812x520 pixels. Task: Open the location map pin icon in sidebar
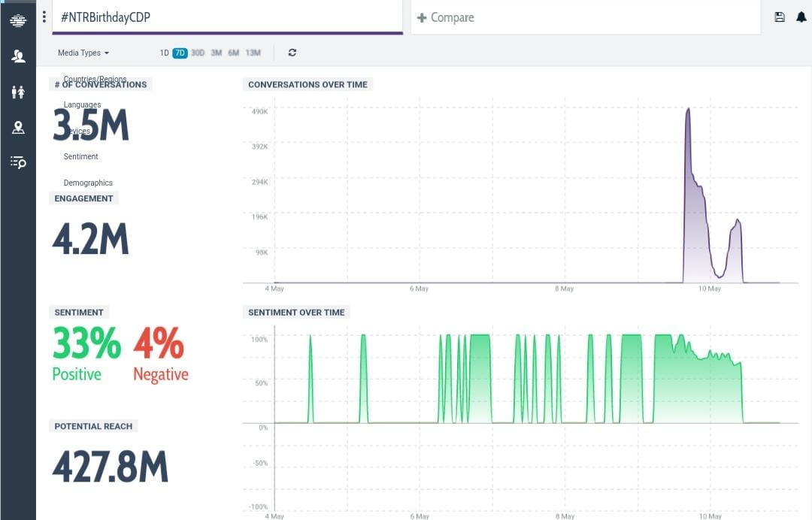pos(18,127)
